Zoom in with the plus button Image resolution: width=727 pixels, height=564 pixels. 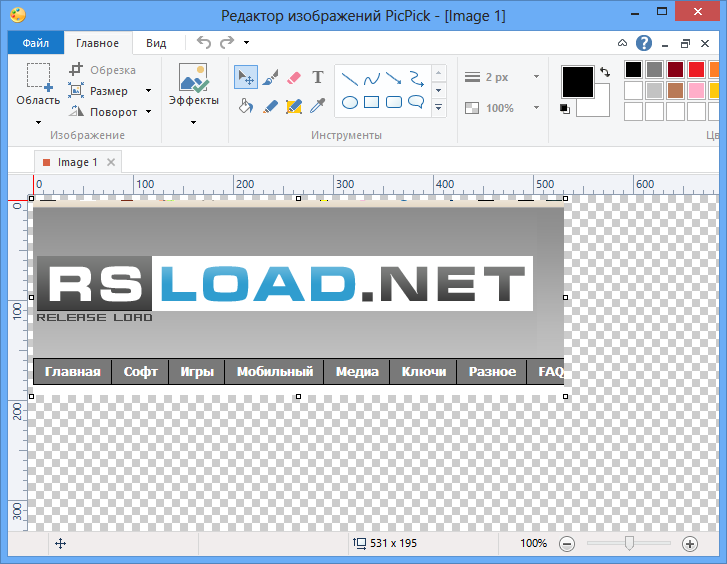[690, 544]
